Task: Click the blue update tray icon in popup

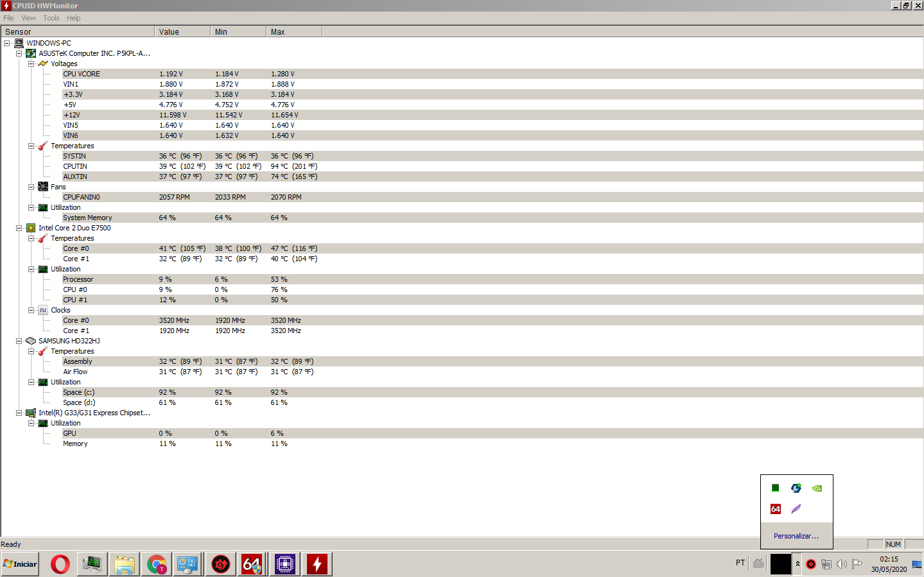Action: point(796,488)
